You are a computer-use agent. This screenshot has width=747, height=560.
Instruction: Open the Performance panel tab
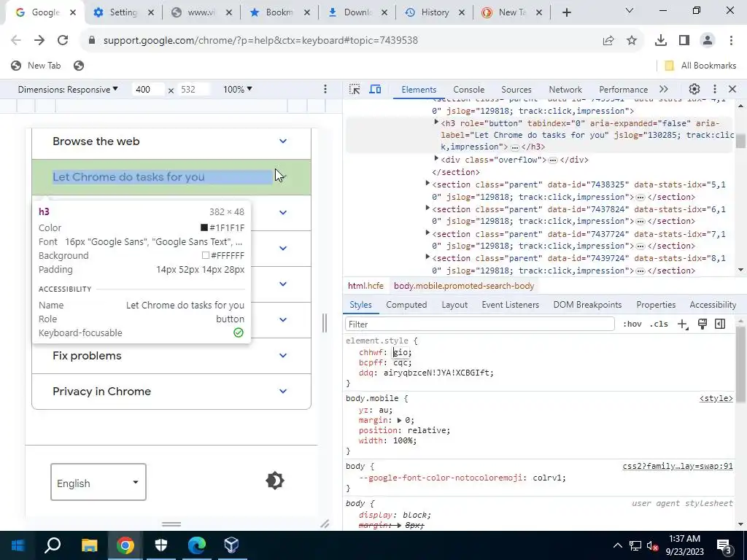[x=623, y=90]
